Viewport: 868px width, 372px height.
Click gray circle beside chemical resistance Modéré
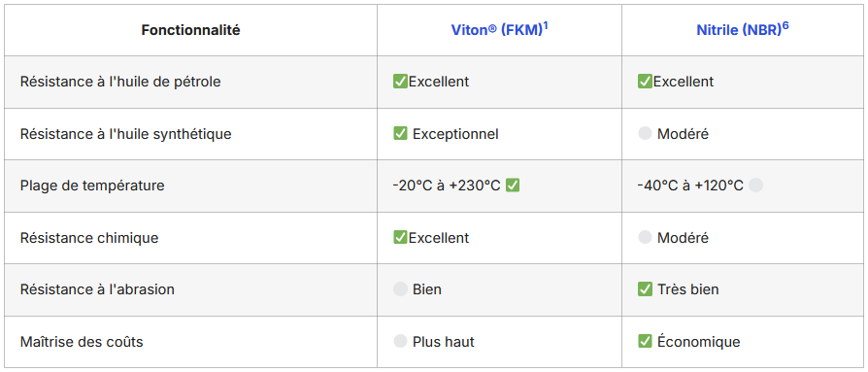(x=645, y=238)
